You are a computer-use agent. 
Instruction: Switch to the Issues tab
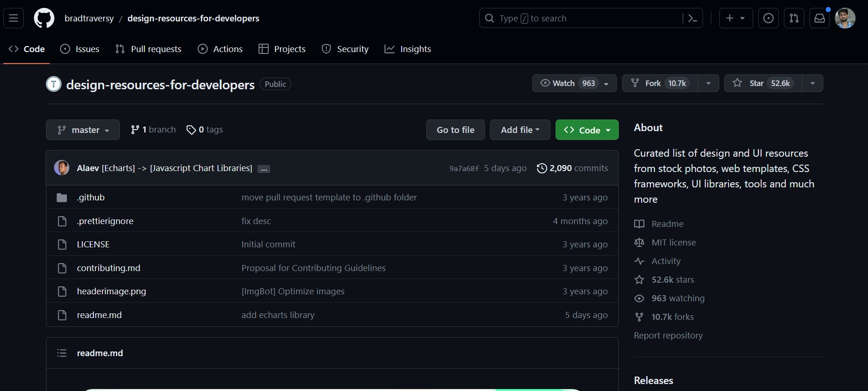coord(80,49)
